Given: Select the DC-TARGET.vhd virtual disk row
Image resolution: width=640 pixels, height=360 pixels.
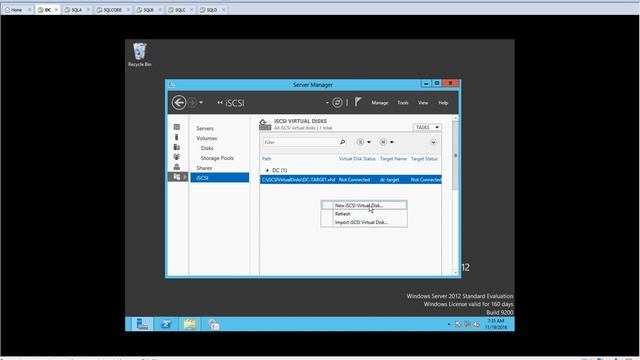Looking at the screenshot, I should point(351,180).
